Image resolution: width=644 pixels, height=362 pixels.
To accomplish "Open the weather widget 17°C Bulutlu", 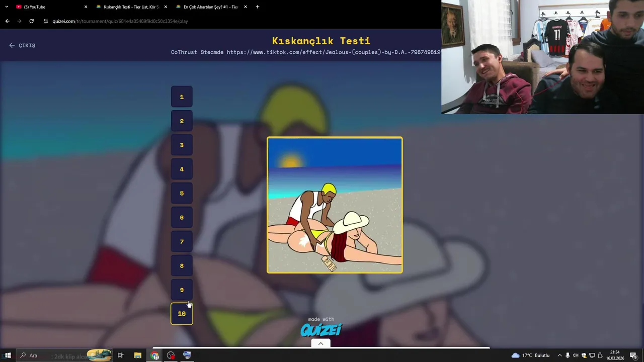I will [530, 355].
